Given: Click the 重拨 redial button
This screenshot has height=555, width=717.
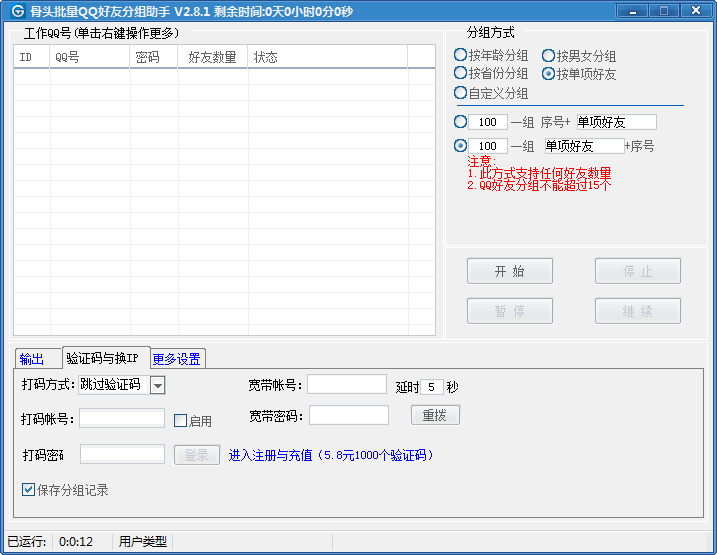Looking at the screenshot, I should tap(435, 415).
